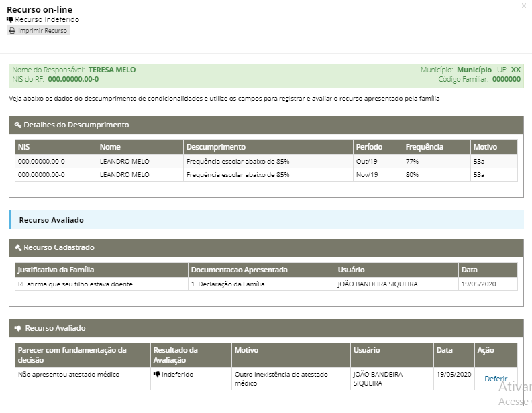Click the Deferir link in Ação column

496,379
